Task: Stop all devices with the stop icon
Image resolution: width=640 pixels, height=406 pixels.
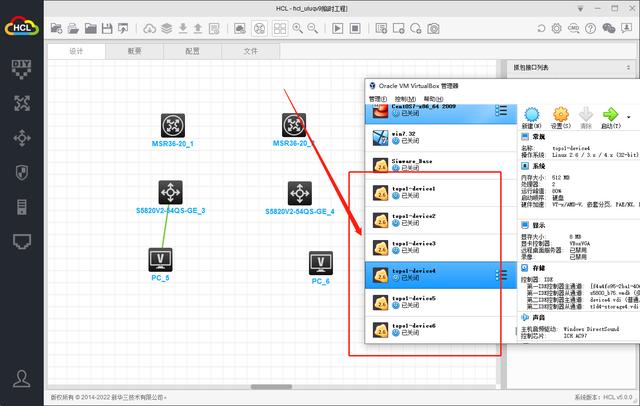Action: [x=355, y=29]
